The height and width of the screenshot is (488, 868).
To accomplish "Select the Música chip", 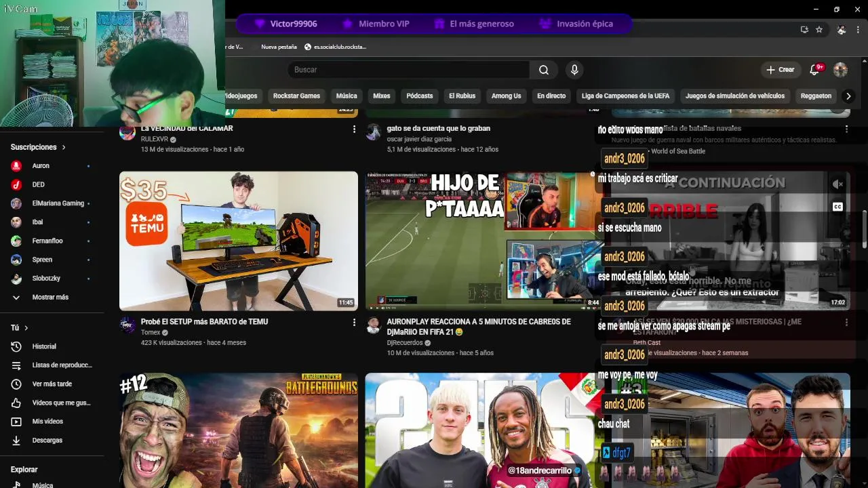I will coord(347,96).
